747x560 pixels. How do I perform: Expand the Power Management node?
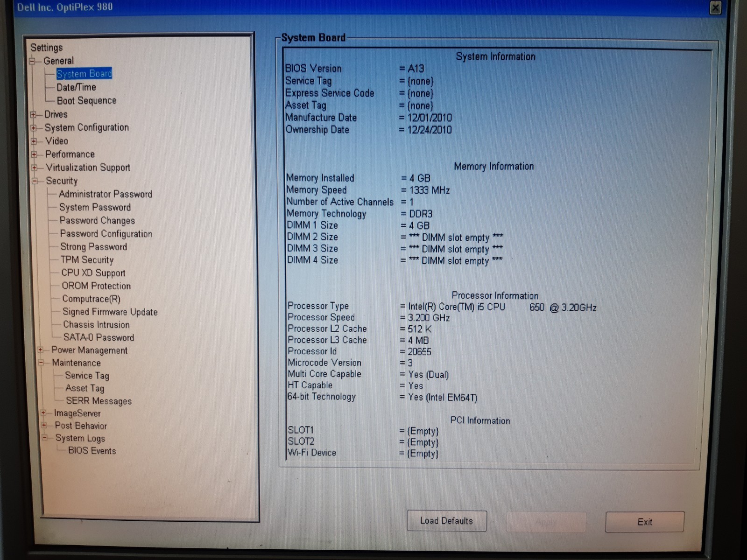point(41,350)
